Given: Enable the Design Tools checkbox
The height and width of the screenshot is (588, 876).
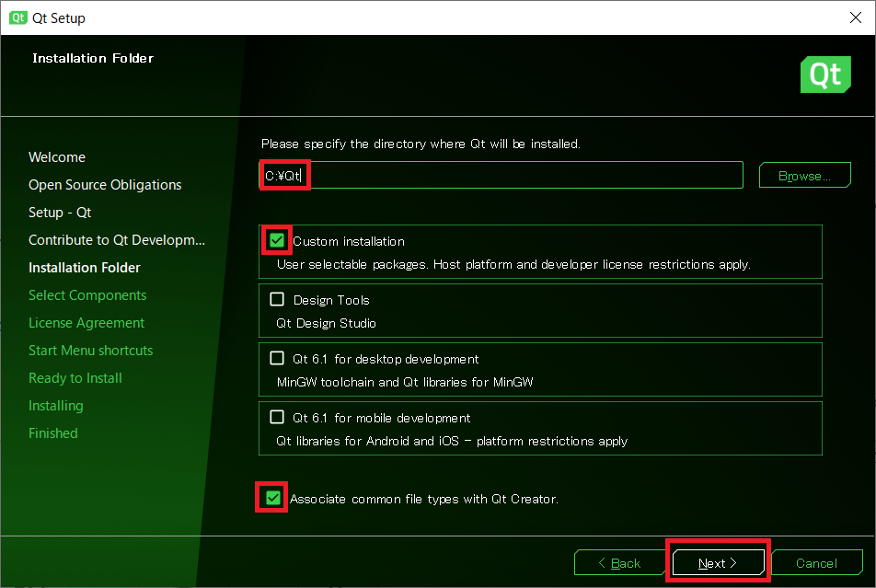Looking at the screenshot, I should click(277, 299).
